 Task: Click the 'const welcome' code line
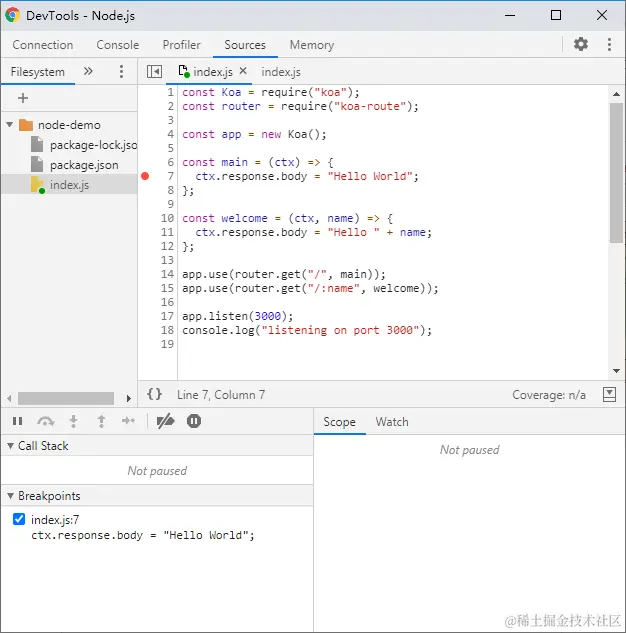coord(287,218)
